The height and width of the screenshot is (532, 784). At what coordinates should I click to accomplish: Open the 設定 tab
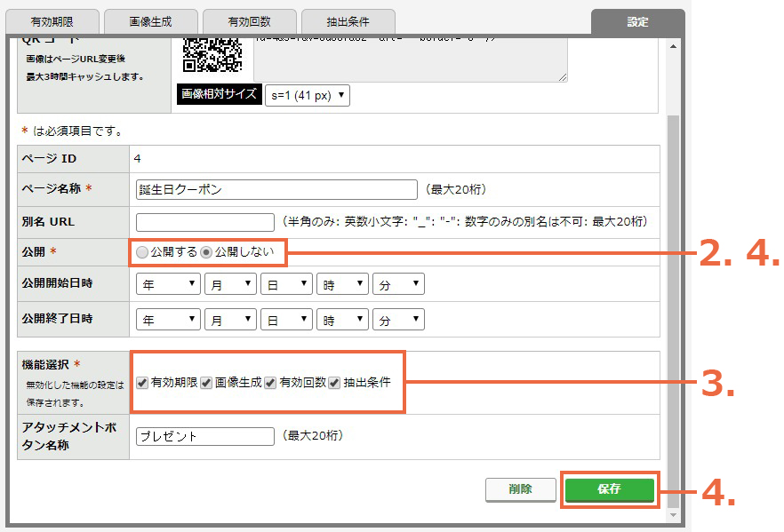pyautogui.click(x=637, y=22)
